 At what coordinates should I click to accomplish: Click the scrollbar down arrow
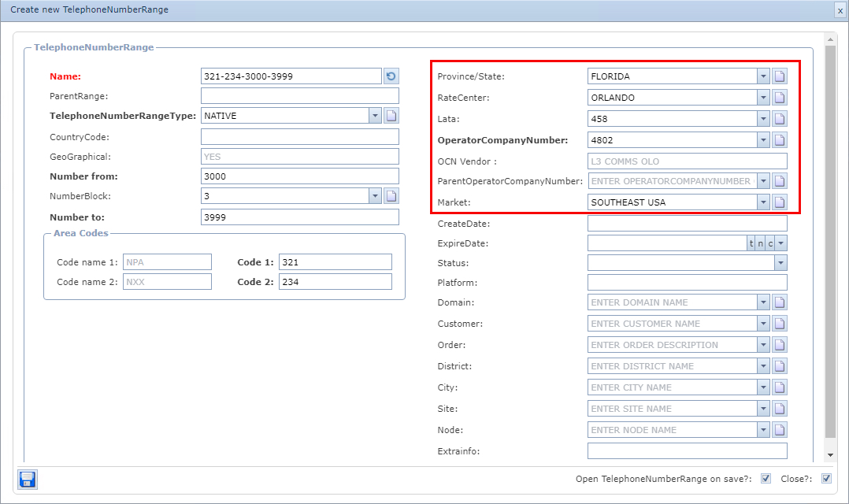click(x=830, y=455)
